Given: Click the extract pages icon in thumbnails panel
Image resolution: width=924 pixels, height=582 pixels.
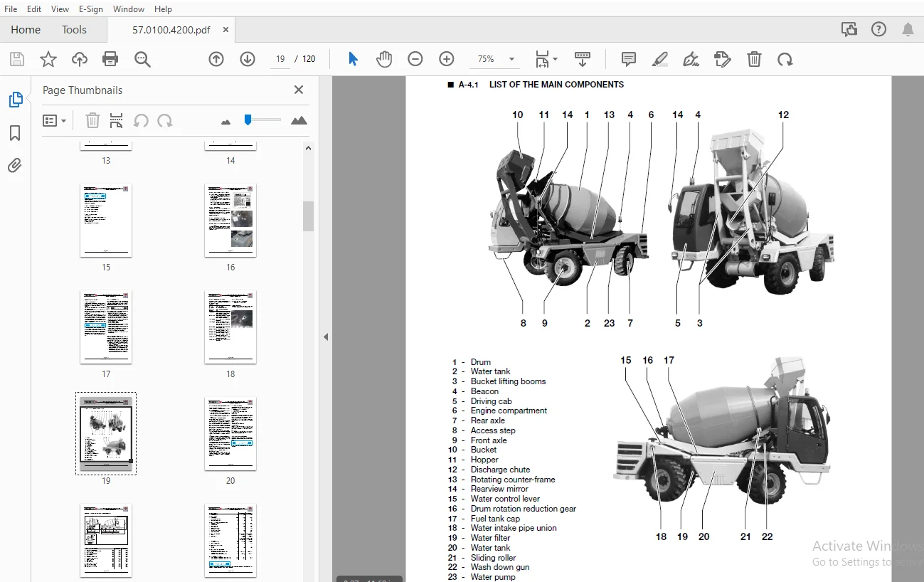Looking at the screenshot, I should point(117,120).
